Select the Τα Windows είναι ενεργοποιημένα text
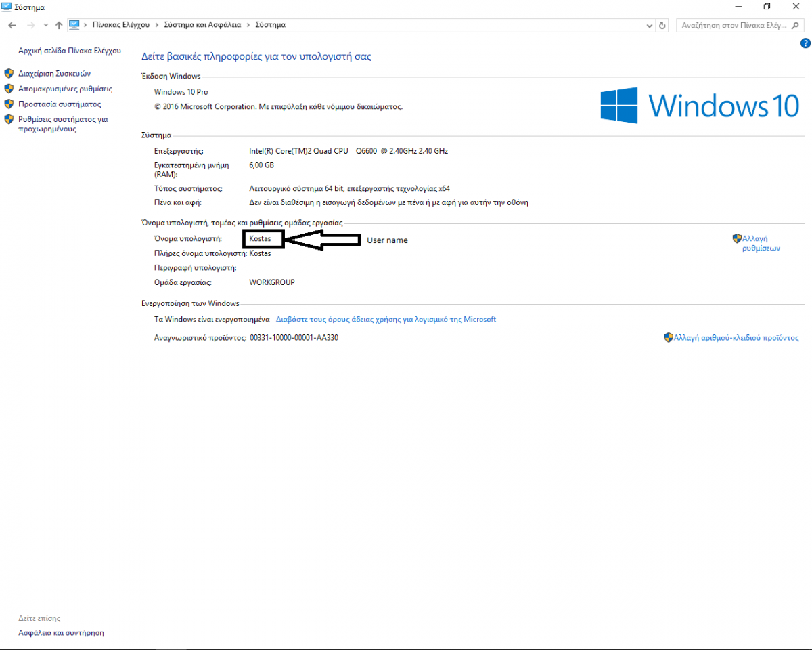This screenshot has width=812, height=650. [212, 319]
